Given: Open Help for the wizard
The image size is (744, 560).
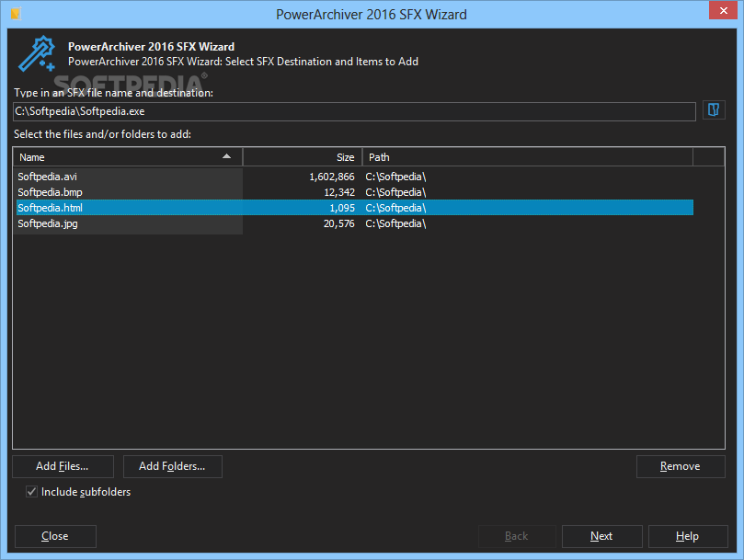Looking at the screenshot, I should [688, 536].
